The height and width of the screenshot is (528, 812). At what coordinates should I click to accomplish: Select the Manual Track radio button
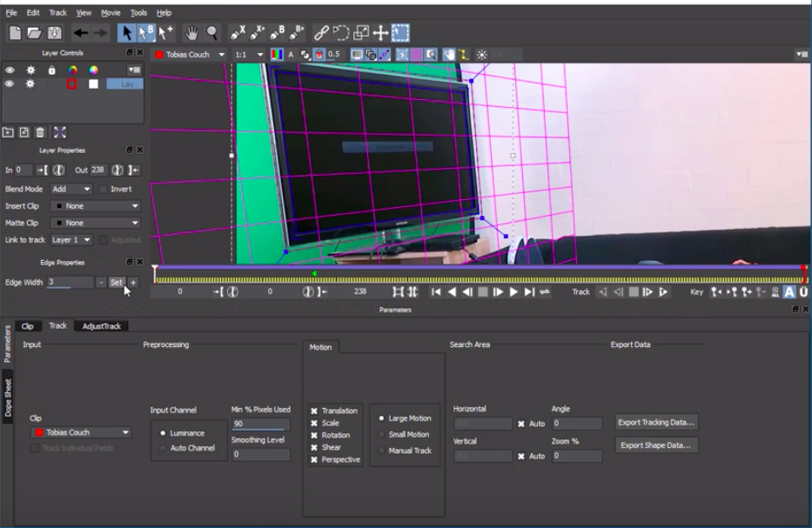[x=381, y=451]
